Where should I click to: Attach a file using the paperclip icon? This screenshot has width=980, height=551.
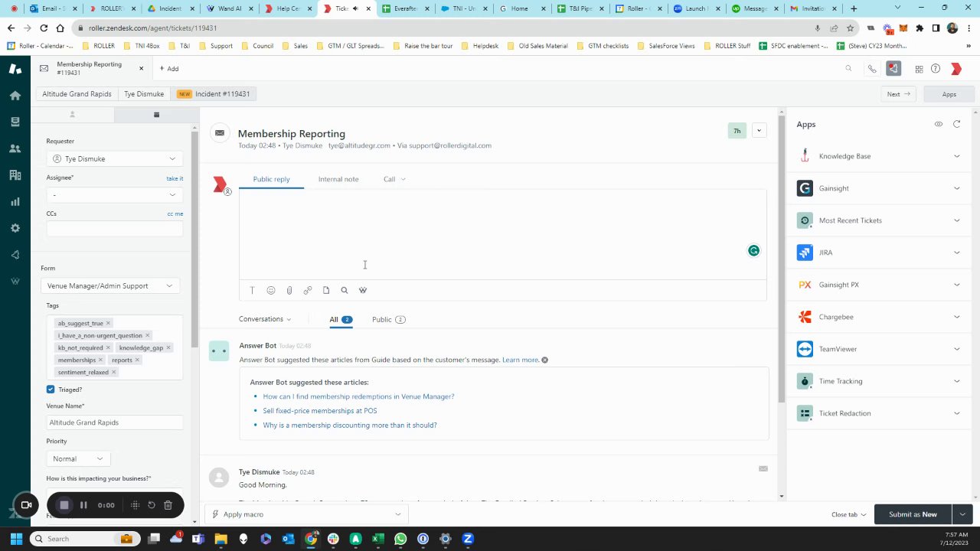[x=289, y=291]
